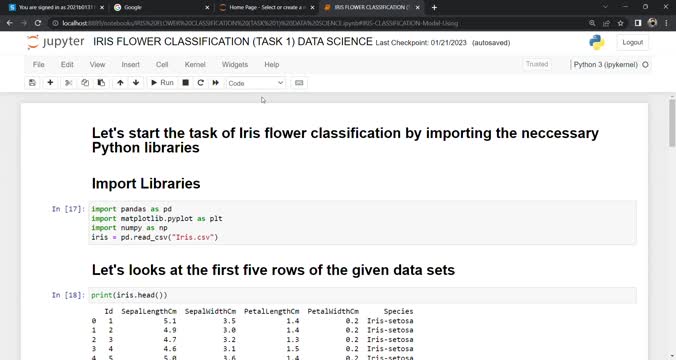Switch to the Google browser tab
The width and height of the screenshot is (676, 360).
(x=161, y=7)
